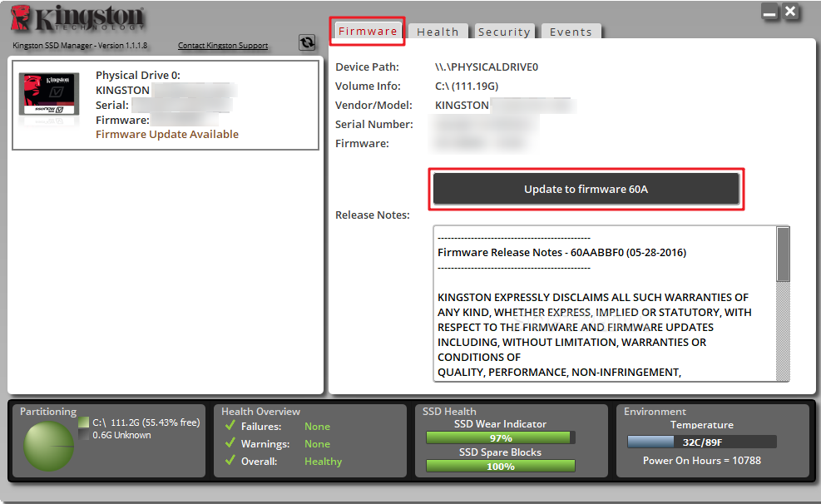The height and width of the screenshot is (504, 821).
Task: Click the Kingston SSD drive thumbnail
Action: [x=49, y=94]
